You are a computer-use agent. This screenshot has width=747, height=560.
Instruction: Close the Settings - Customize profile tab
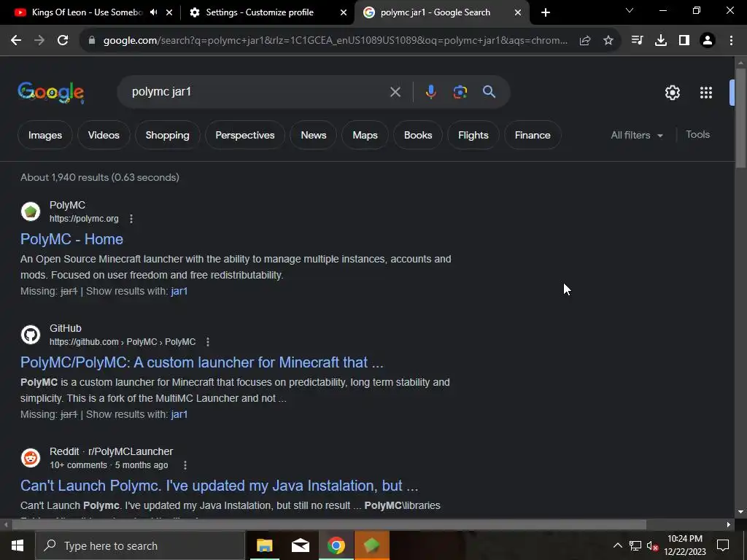[x=344, y=13]
